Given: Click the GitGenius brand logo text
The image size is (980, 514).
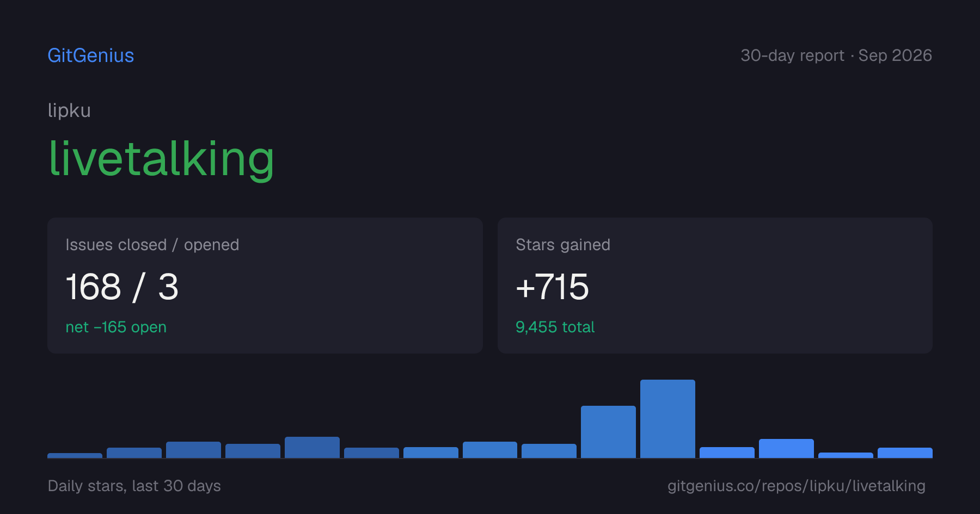Looking at the screenshot, I should [90, 55].
